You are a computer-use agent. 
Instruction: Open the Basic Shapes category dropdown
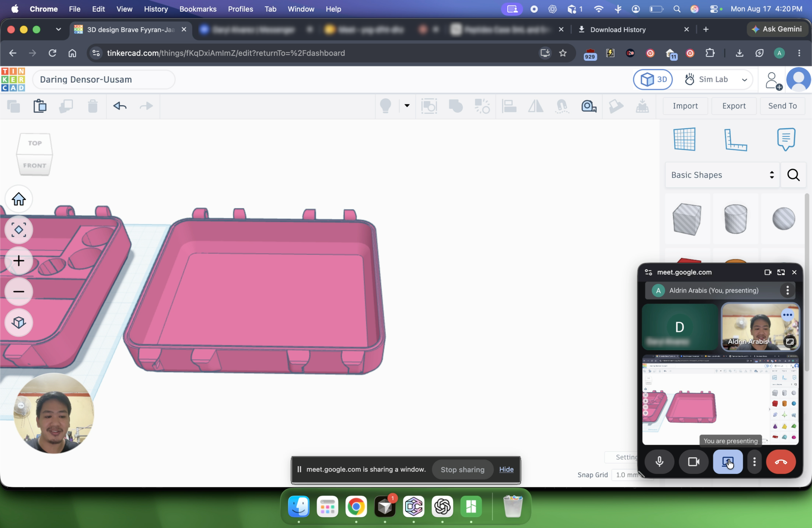click(x=722, y=175)
